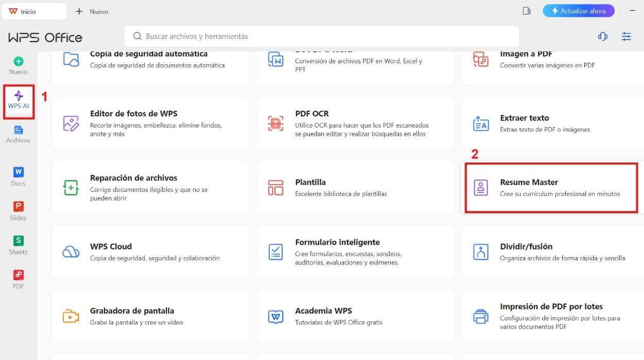The height and width of the screenshot is (360, 644).
Task: Focus the Buscar archivos y herramientas field
Action: [322, 37]
